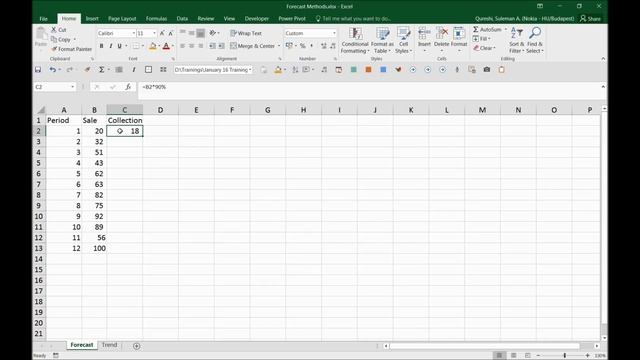
Task: Click the Insert cells icon
Action: 424,33
